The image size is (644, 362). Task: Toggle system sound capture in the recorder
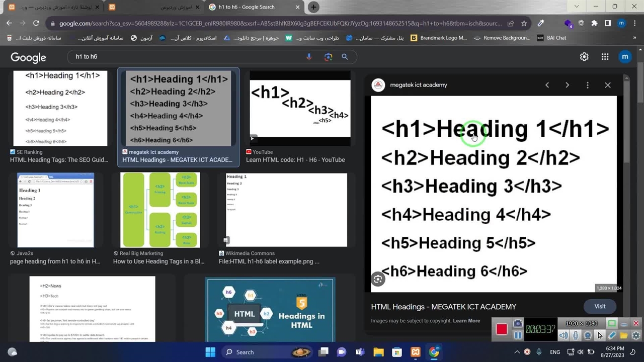point(564,335)
